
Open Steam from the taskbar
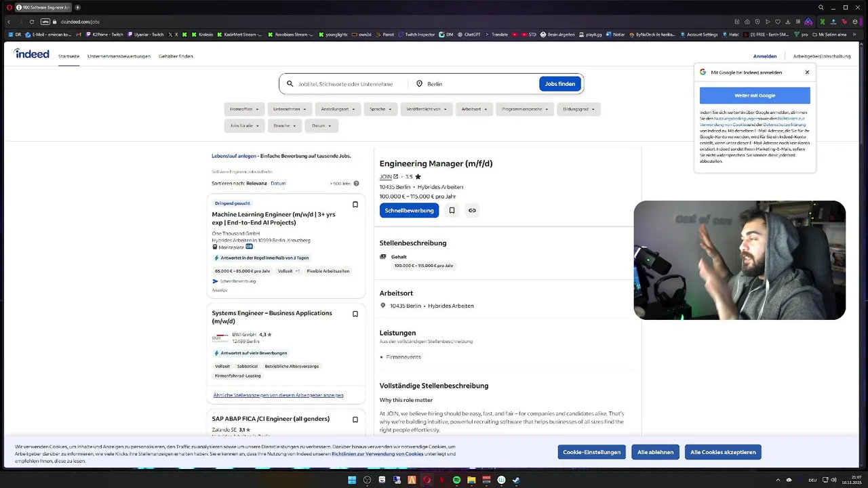(x=516, y=480)
